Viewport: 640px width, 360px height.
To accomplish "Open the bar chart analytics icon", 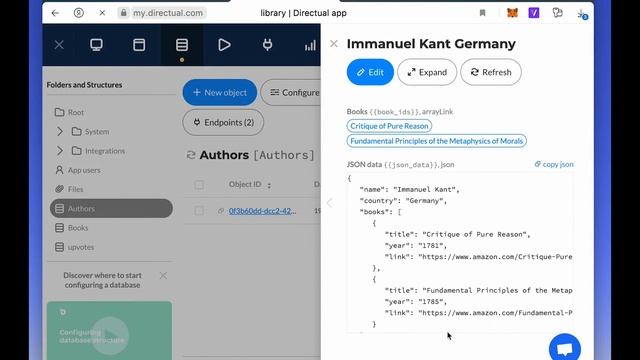I will [x=310, y=45].
